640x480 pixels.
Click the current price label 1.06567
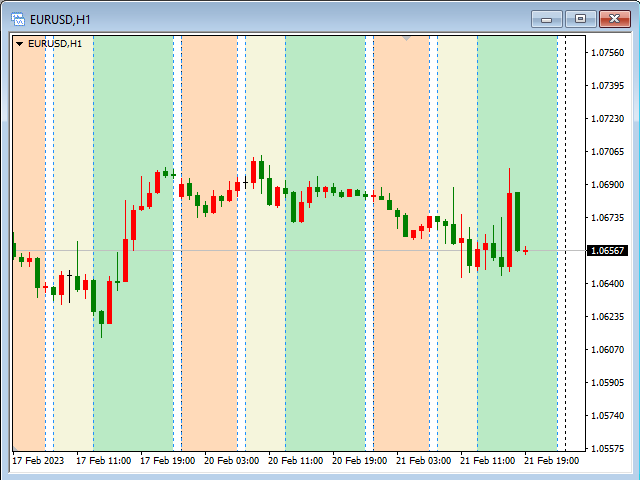(x=607, y=251)
